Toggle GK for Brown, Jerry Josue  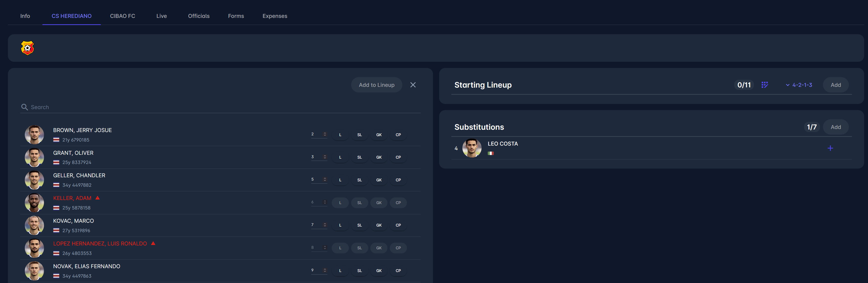click(379, 135)
